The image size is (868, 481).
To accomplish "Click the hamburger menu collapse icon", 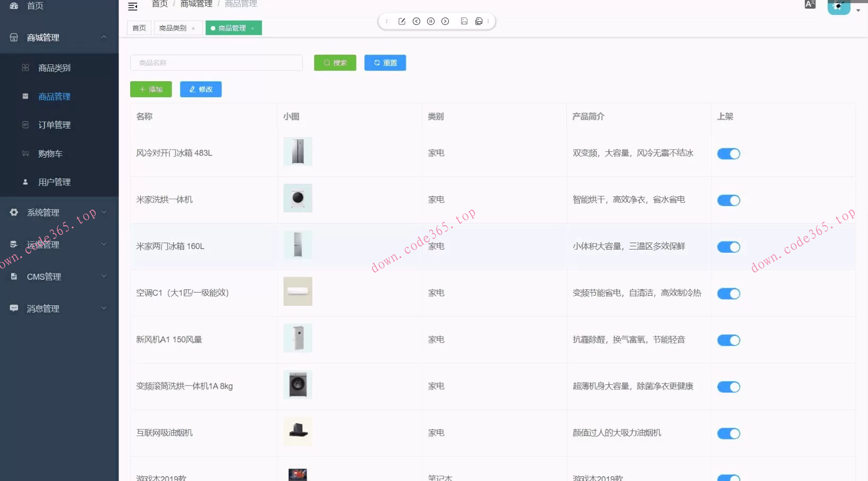I will [x=132, y=6].
